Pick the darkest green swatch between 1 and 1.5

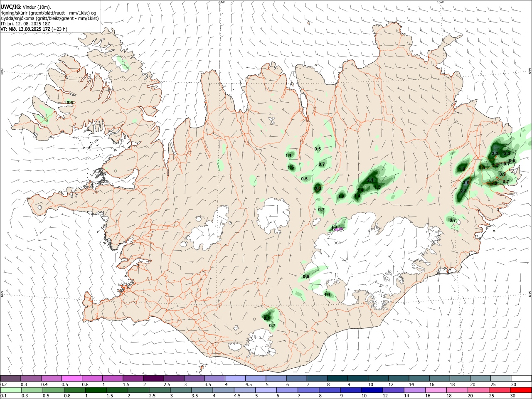pyautogui.click(x=96, y=390)
